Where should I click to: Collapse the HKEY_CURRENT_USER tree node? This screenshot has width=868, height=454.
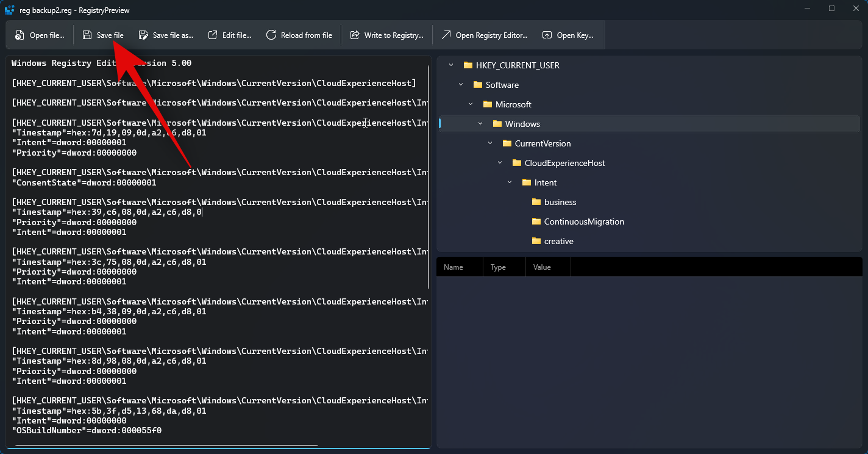451,65
